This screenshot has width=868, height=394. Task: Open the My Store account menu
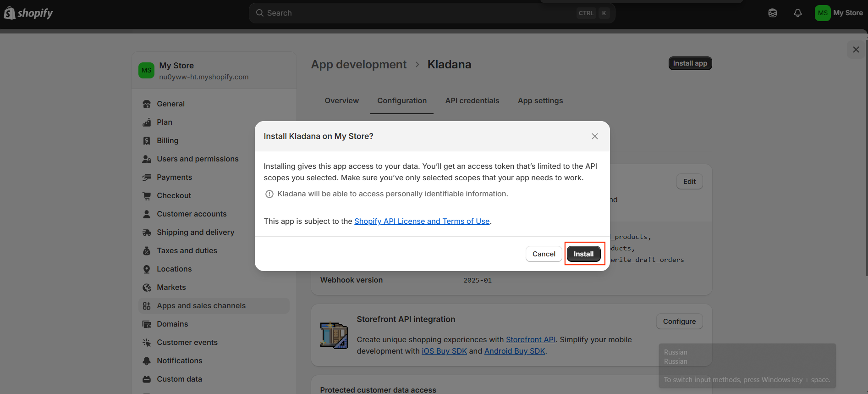(839, 13)
